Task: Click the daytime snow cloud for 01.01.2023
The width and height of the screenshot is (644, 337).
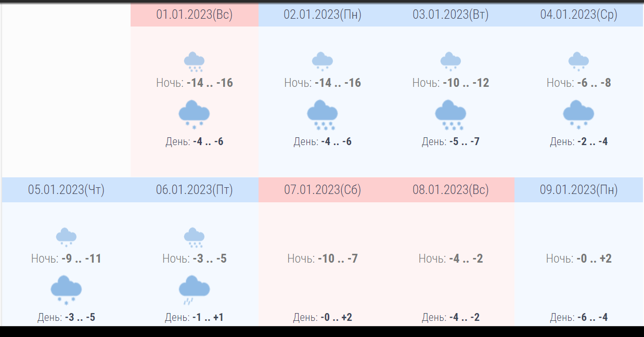Action: pos(194,115)
